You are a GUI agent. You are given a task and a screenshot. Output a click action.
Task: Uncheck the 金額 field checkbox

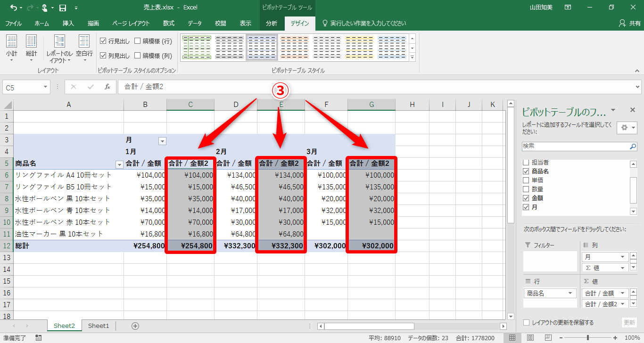[x=526, y=198]
